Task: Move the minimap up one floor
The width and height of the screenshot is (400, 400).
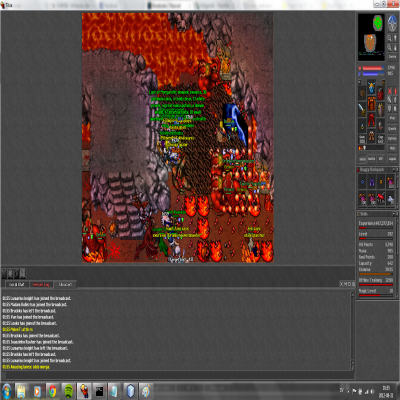Action: point(395,38)
